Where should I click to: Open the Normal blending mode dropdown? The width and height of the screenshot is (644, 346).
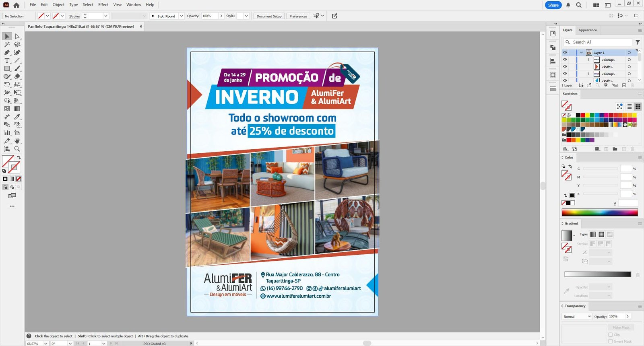(577, 317)
